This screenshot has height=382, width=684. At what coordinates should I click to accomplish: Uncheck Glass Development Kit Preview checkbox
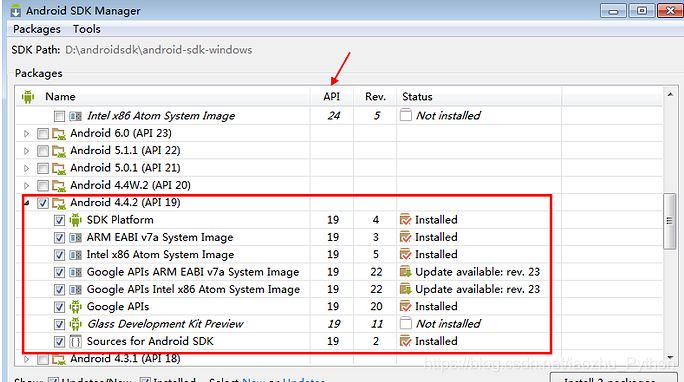tap(59, 324)
